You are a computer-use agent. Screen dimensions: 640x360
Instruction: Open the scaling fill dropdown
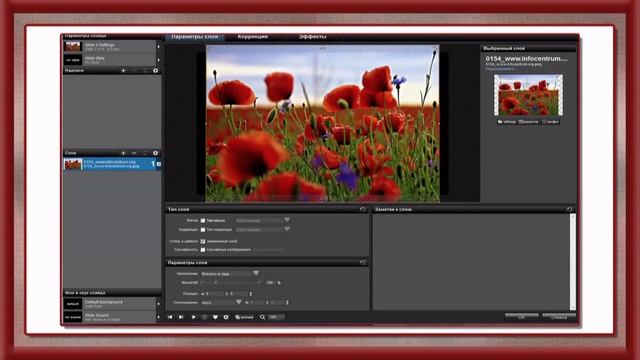230,273
